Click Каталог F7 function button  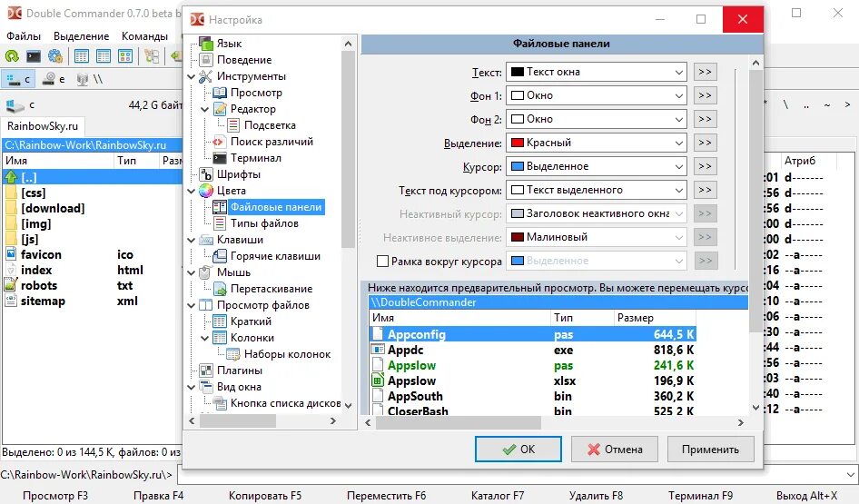(x=498, y=495)
